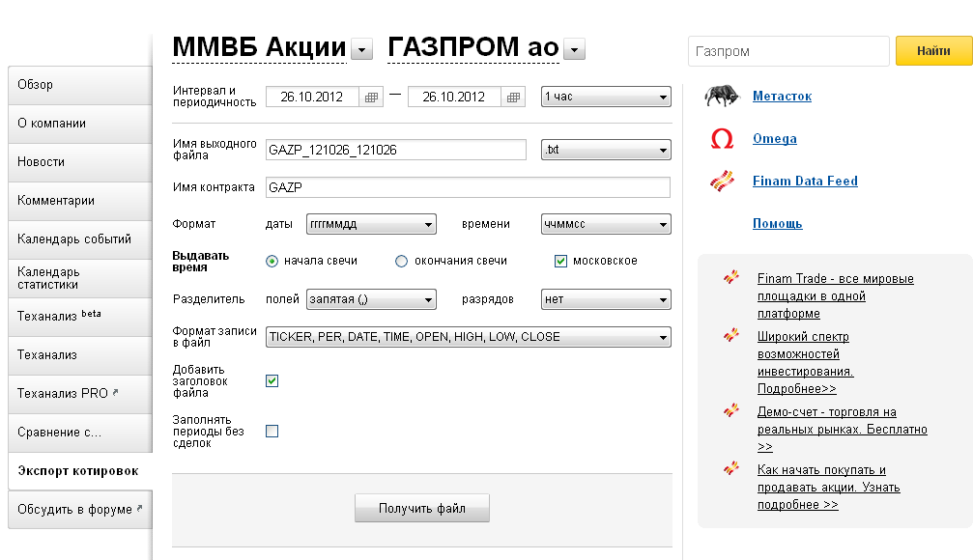Open the ММВБ Акции market dropdown arrow
This screenshot has width=973, height=560.
(x=361, y=49)
